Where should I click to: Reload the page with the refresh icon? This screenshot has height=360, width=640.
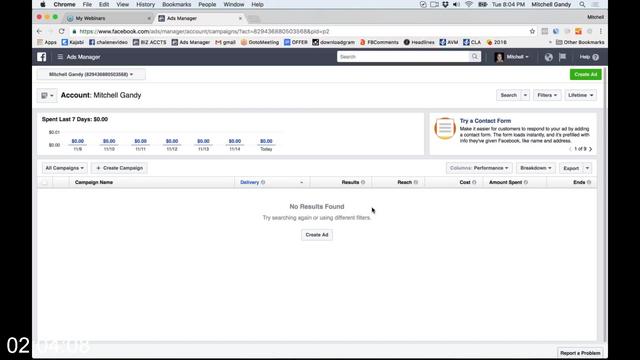pyautogui.click(x=62, y=31)
